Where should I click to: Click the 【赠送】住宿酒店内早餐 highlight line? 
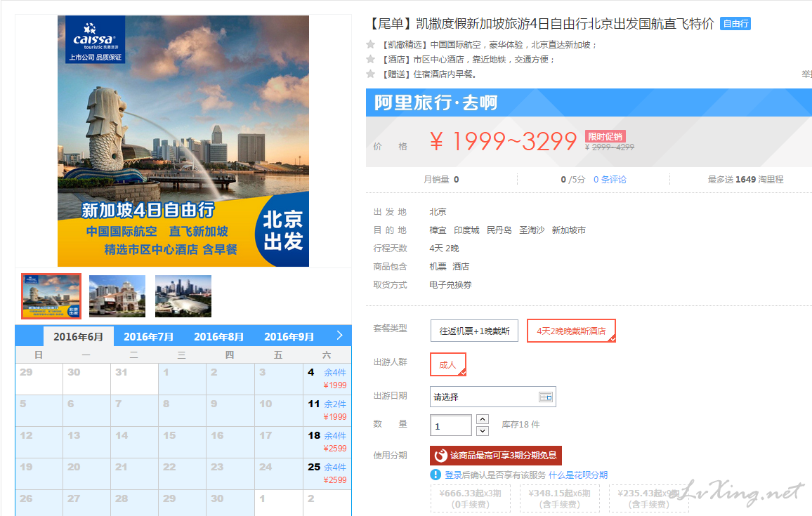click(428, 74)
